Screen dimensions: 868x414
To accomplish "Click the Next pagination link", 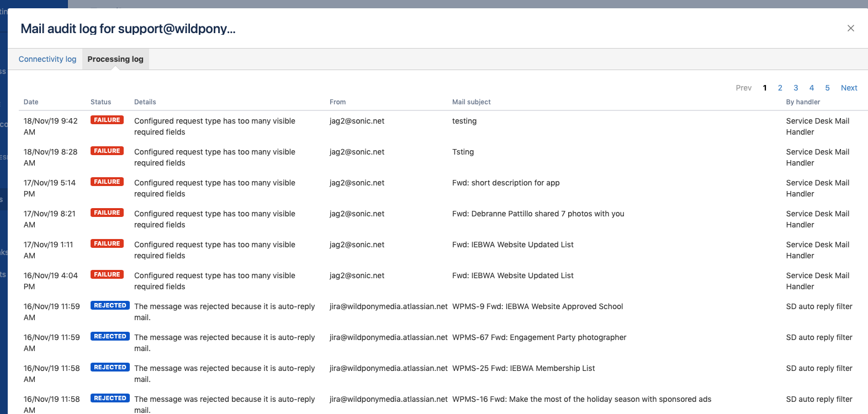I will click(849, 88).
